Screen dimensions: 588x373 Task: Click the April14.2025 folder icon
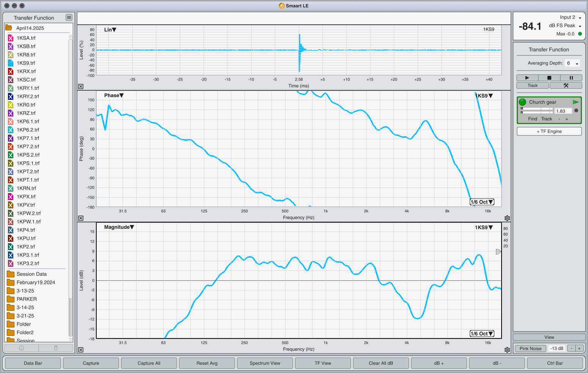[x=9, y=28]
